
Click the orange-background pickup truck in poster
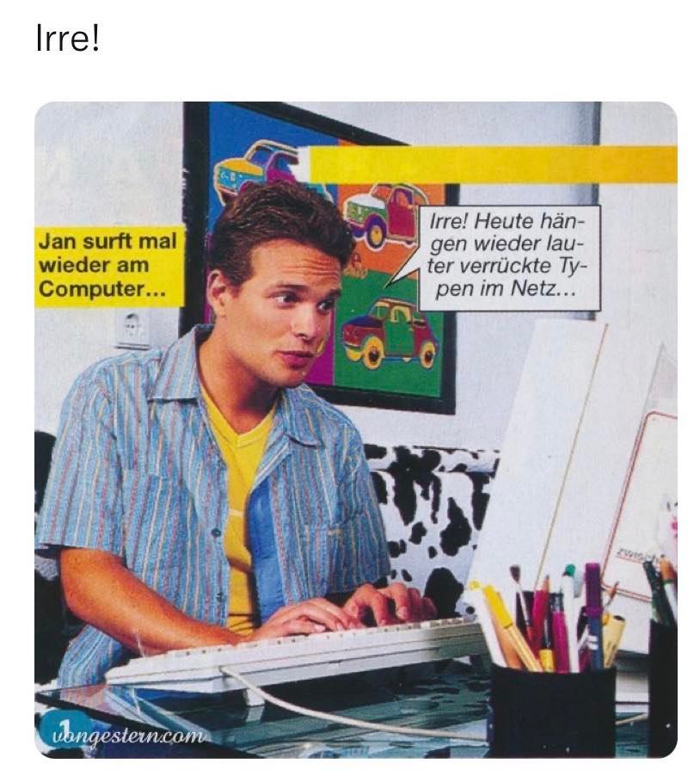click(x=383, y=212)
